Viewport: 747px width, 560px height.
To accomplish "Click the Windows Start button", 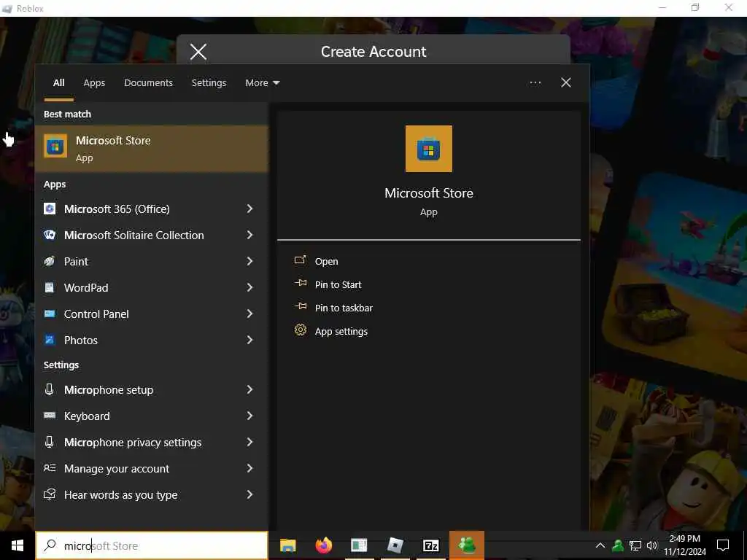I will click(18, 545).
